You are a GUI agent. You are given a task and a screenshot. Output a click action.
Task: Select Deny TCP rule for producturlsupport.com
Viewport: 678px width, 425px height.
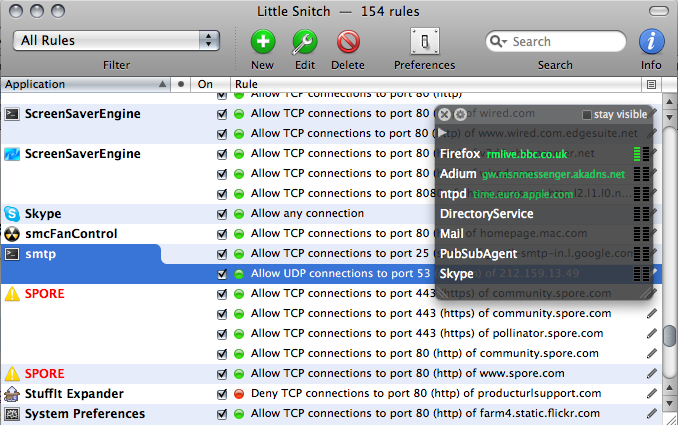426,393
